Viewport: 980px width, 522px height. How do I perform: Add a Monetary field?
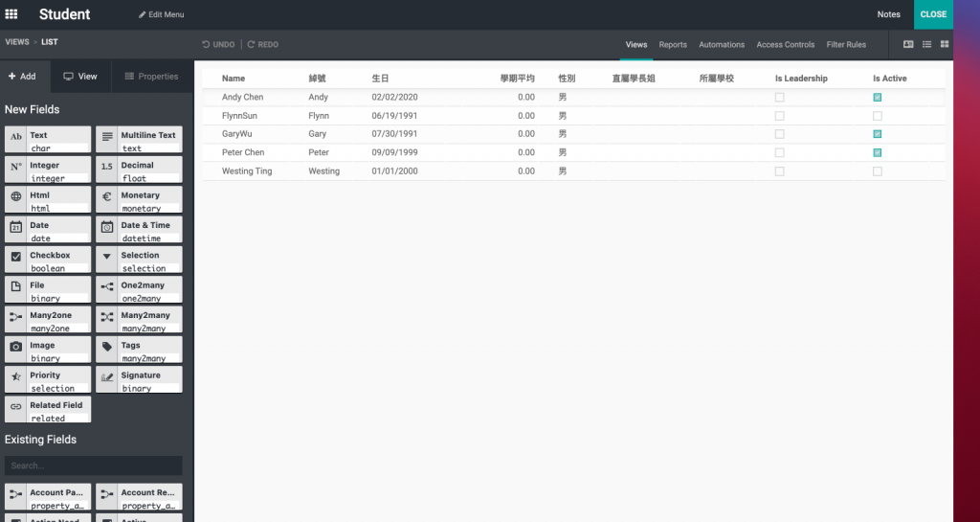click(139, 199)
